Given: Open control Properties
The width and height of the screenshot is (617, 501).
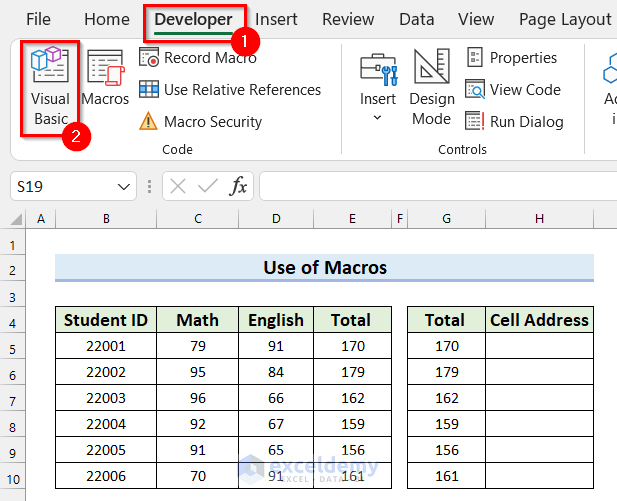Looking at the screenshot, I should pyautogui.click(x=512, y=58).
